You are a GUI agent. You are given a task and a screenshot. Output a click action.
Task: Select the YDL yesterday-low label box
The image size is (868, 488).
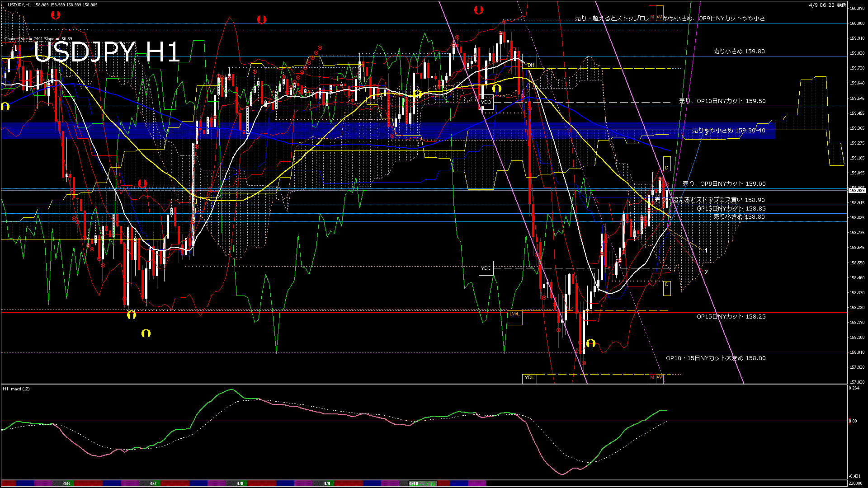pyautogui.click(x=529, y=377)
